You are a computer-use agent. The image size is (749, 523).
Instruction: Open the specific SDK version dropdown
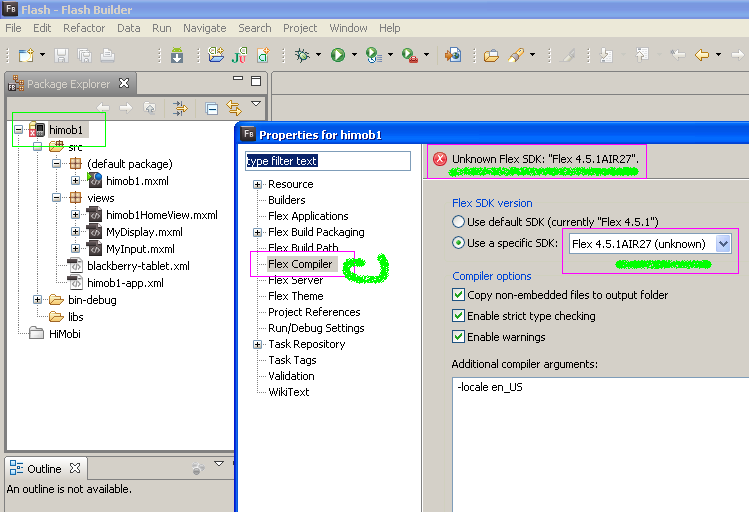723,244
